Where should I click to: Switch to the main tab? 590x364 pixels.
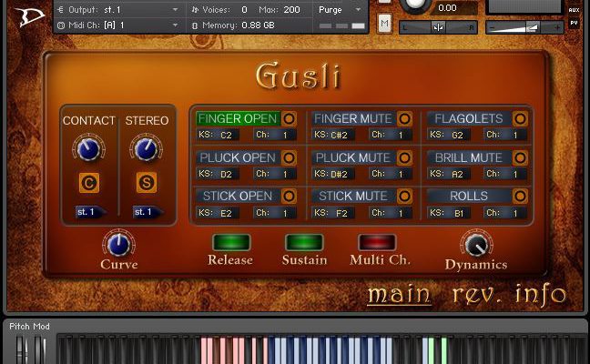(399, 295)
